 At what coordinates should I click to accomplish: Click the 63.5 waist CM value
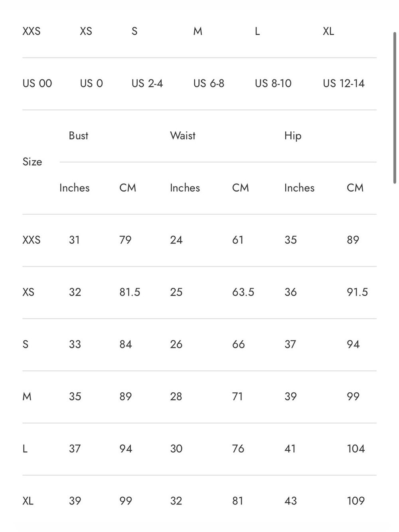coord(243,292)
